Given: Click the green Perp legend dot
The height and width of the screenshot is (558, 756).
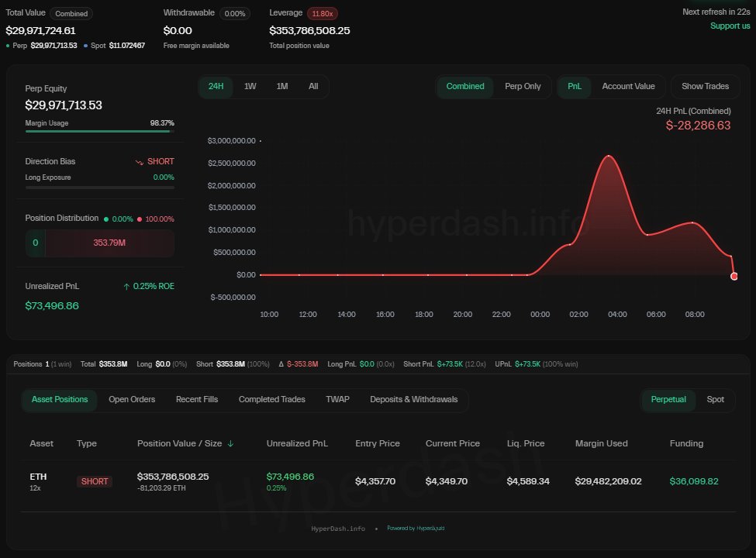Looking at the screenshot, I should (x=8, y=46).
